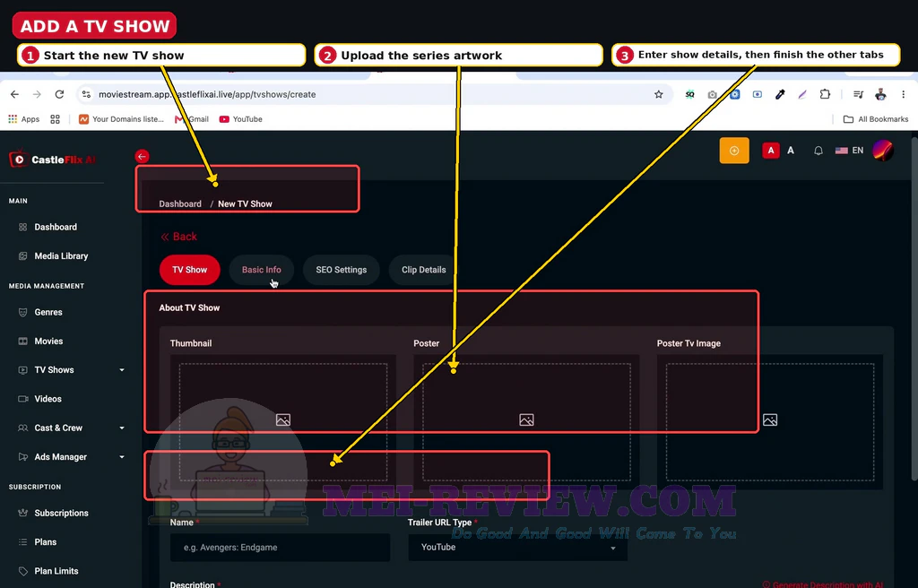
Task: Select the TV Show tab
Action: pyautogui.click(x=190, y=270)
